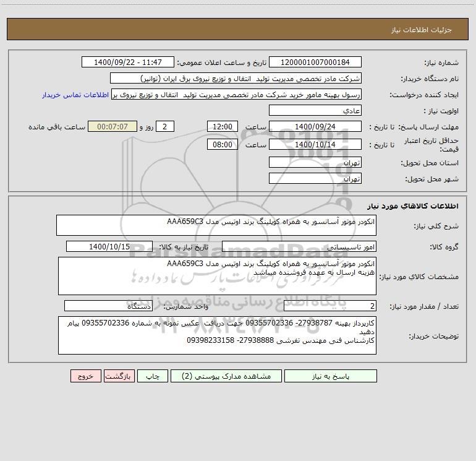Screen dimensions: 476x461
Task: Click the روز و label
Action: (147, 127)
